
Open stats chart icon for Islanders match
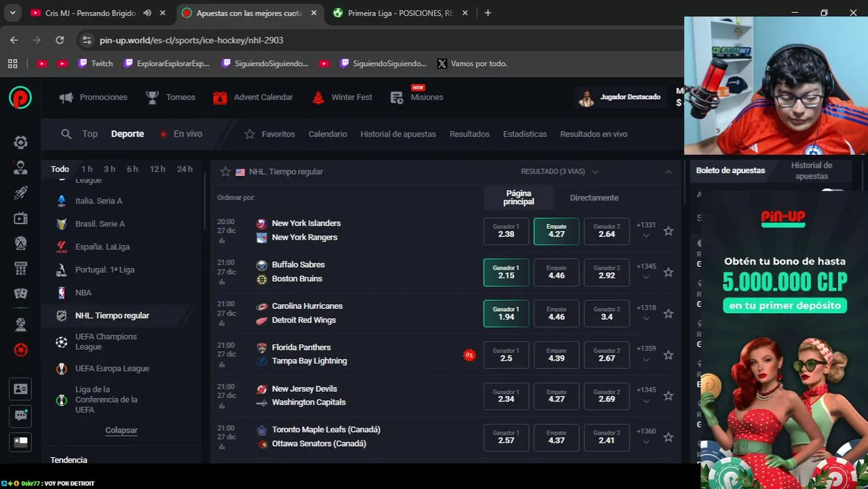221,241
